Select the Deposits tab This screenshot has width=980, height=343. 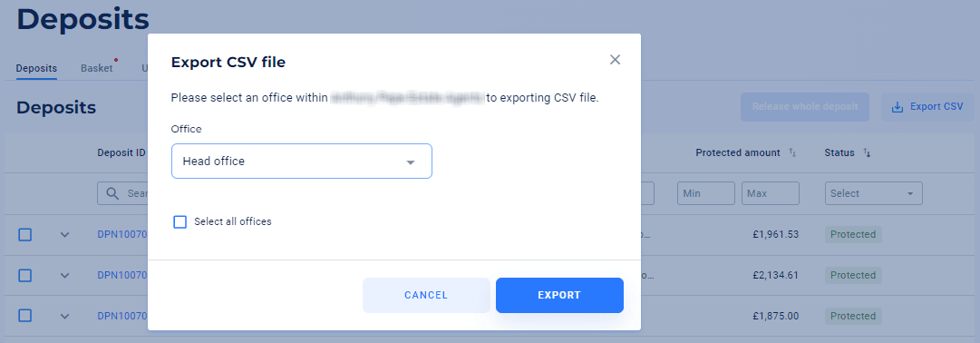[36, 68]
